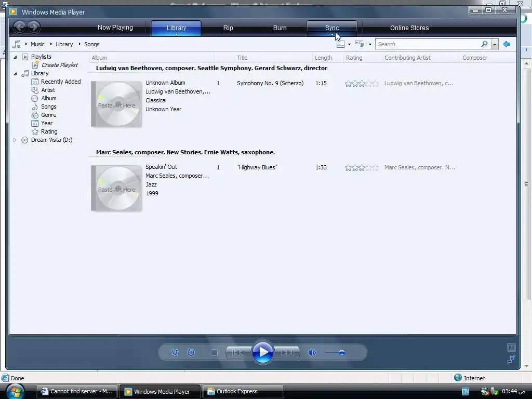Image resolution: width=532 pixels, height=399 pixels.
Task: Collapse the Library tree node
Action: pyautogui.click(x=15, y=74)
